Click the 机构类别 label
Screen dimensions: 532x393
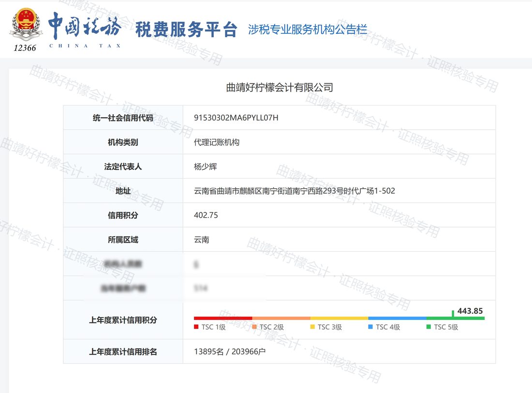tap(123, 142)
